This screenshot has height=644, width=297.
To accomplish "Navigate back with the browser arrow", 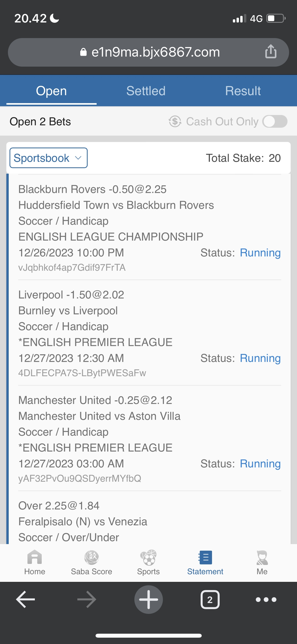I will [x=26, y=600].
